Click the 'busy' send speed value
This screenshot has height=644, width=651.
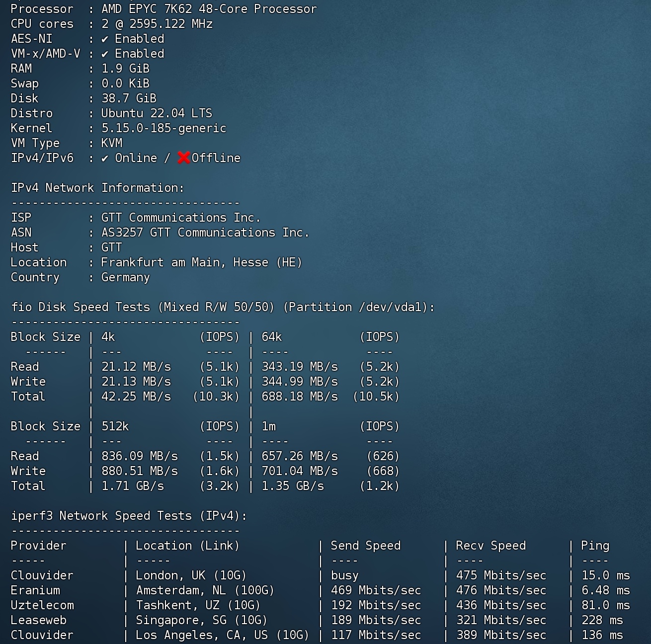(x=345, y=575)
